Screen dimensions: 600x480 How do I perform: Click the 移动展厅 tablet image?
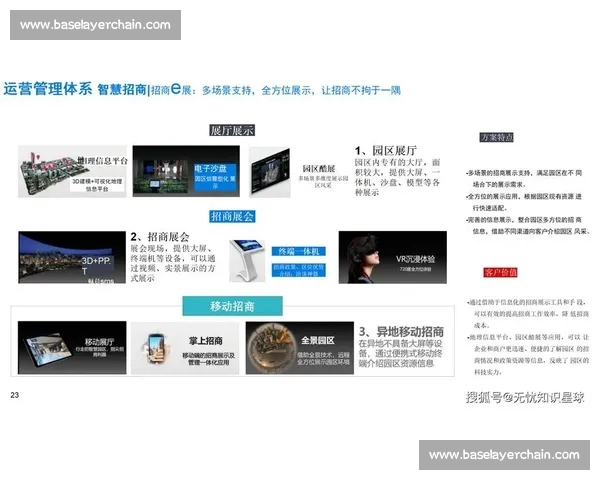pos(72,348)
